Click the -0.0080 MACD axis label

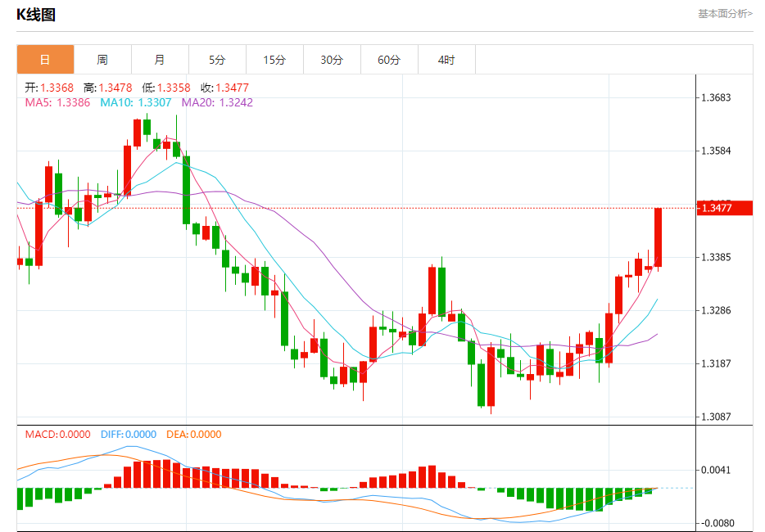716,523
